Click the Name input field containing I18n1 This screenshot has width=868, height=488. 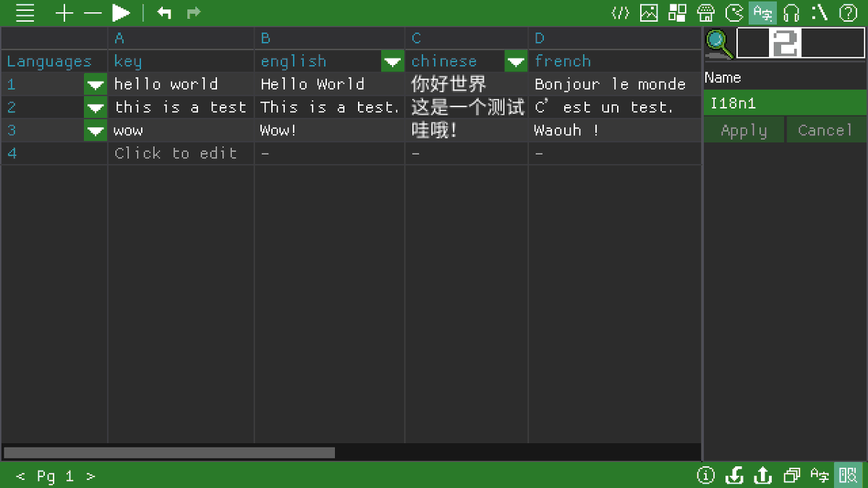[784, 103]
